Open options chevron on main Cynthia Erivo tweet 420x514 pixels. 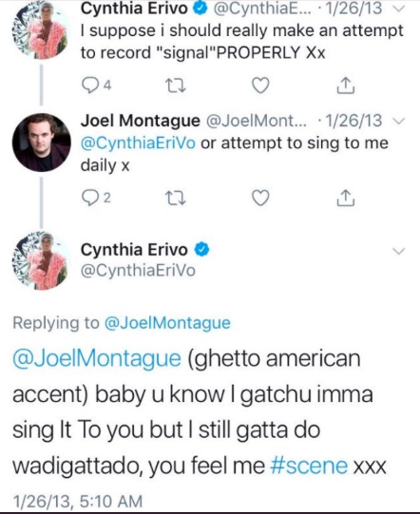point(399,252)
